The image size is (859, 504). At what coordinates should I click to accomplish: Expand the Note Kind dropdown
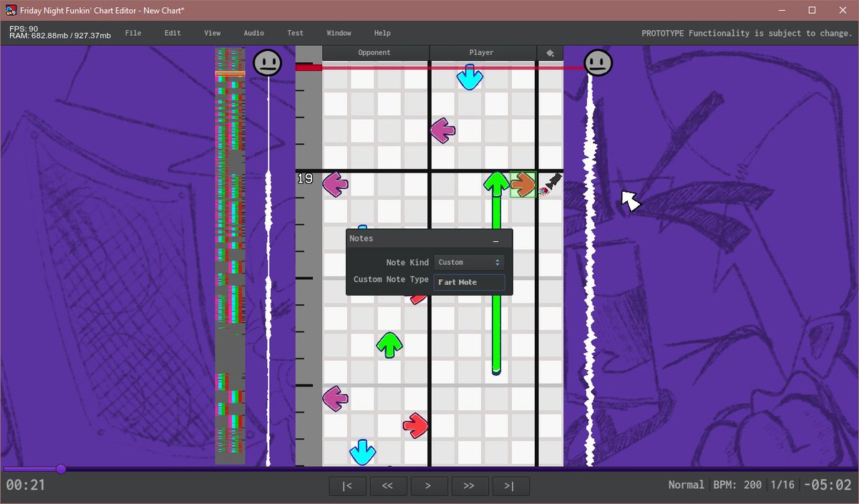point(469,263)
